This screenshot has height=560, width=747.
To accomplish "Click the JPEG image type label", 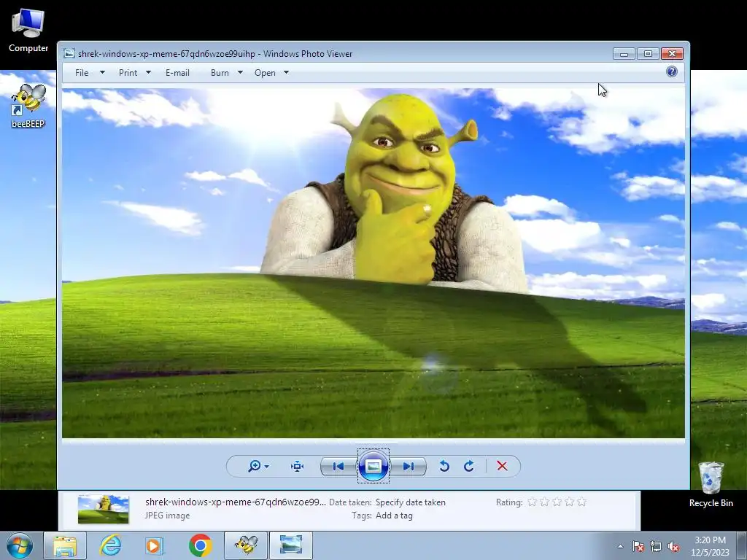I will pyautogui.click(x=167, y=516).
